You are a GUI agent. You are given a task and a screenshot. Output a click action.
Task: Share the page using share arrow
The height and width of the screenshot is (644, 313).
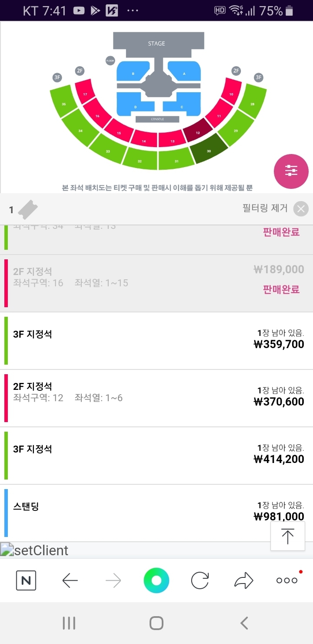coord(243,580)
